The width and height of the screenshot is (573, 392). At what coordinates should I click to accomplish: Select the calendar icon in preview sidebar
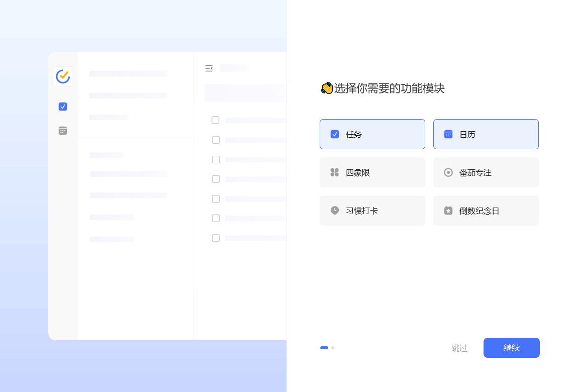[63, 131]
